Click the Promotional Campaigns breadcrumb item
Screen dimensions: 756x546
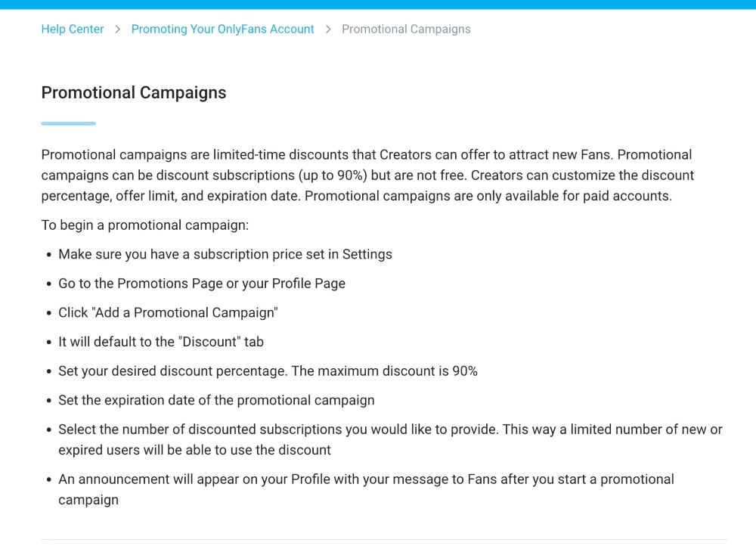[406, 29]
